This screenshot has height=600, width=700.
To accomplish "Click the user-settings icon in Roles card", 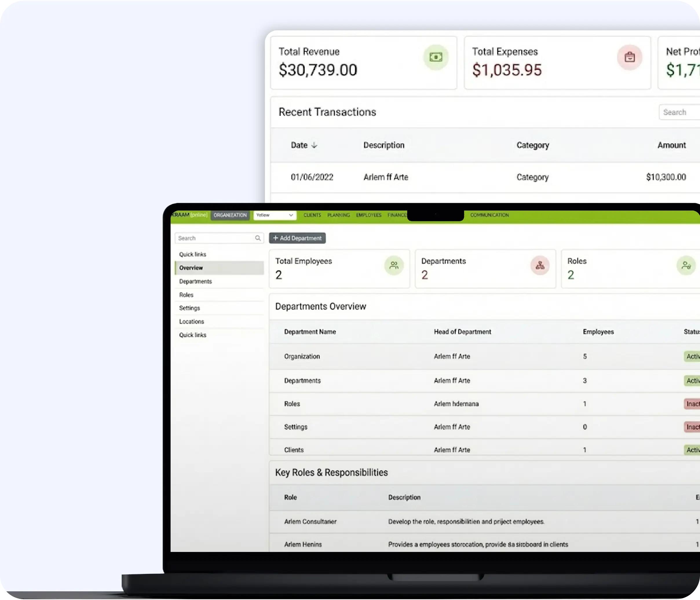I will 686,266.
